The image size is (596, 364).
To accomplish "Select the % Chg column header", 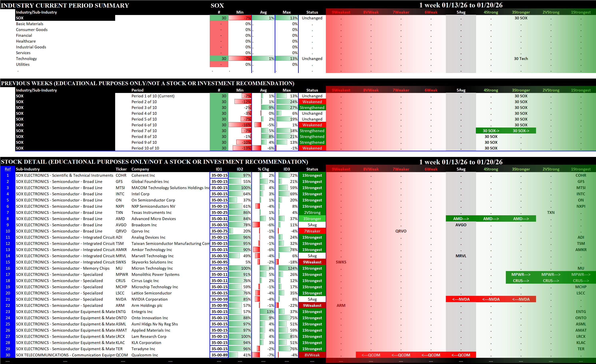I will click(263, 169).
